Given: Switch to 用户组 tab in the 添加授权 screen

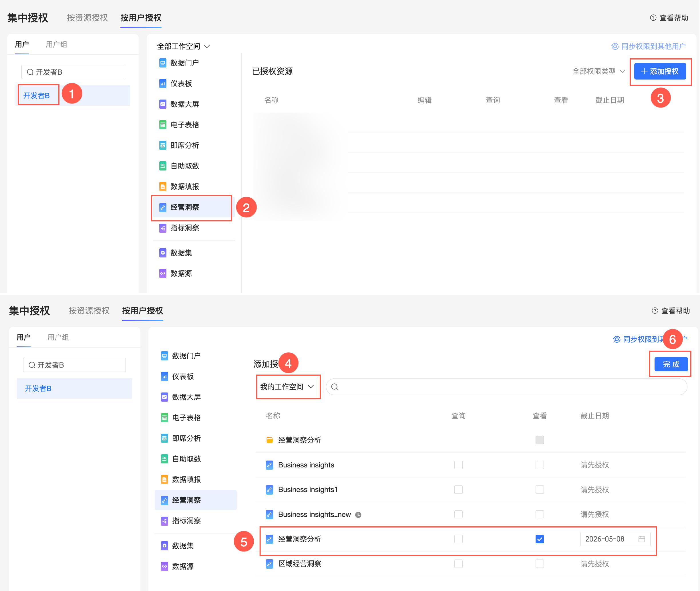Looking at the screenshot, I should (x=58, y=337).
